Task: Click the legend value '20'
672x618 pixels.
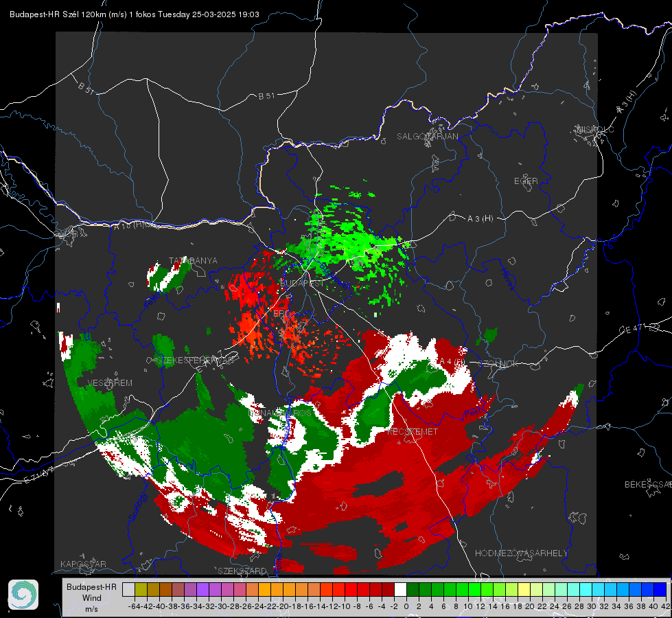Action: pyautogui.click(x=530, y=606)
